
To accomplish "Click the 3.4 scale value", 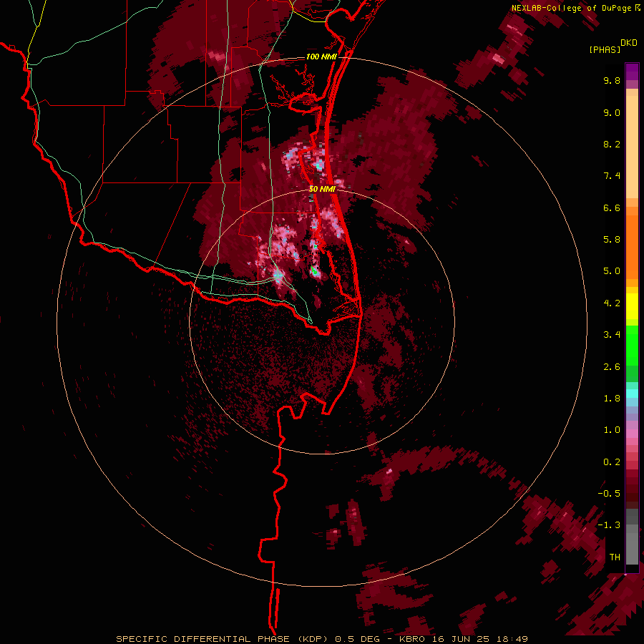I will click(x=612, y=335).
